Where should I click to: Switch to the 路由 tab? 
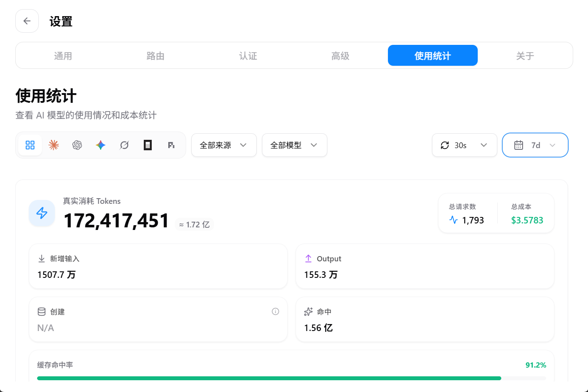156,56
